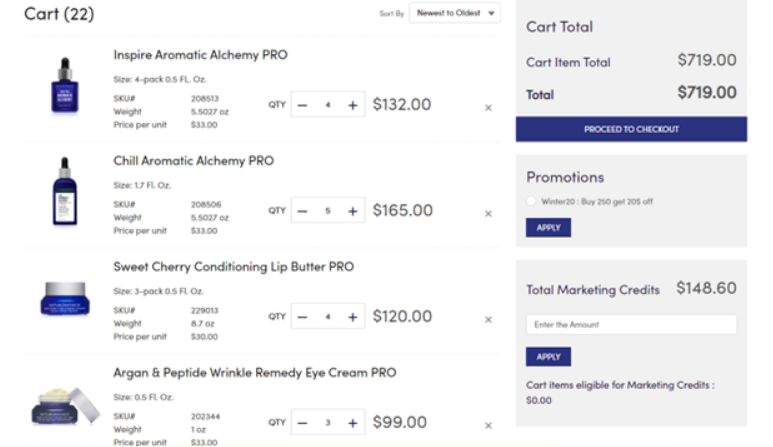Open Inspire Aromatic Alchemy PRO product image
Screen dimensions: 773x447
[x=65, y=86]
